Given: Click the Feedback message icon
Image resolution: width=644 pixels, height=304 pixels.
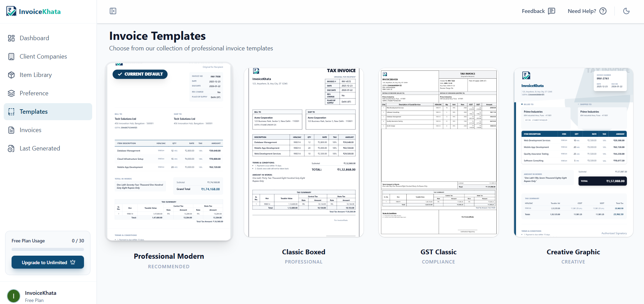Looking at the screenshot, I should (552, 11).
